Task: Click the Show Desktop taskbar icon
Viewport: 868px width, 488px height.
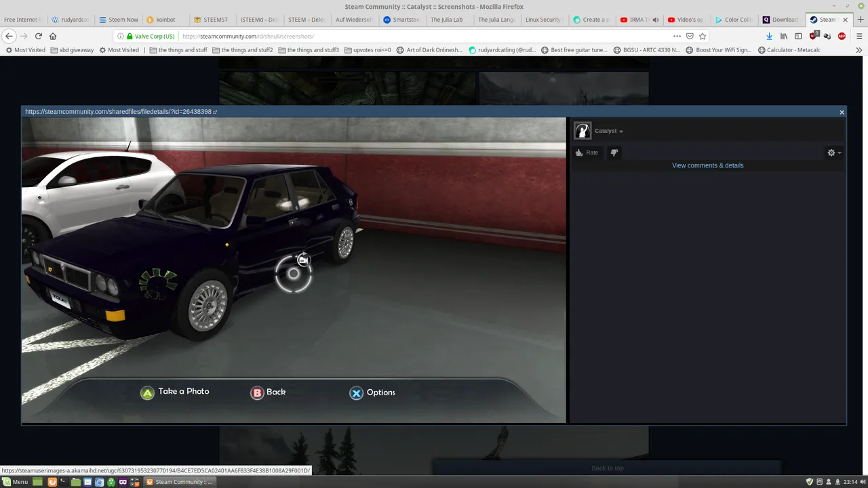Action: 39,482
